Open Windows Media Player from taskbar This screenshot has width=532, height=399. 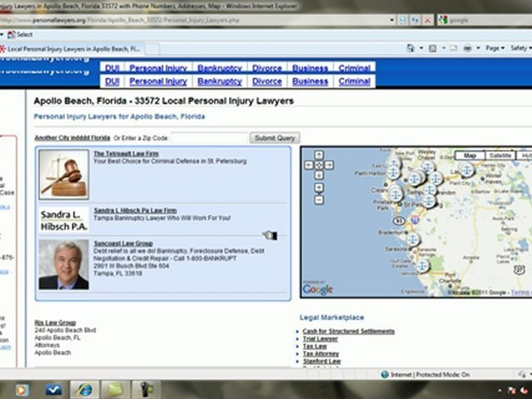[x=21, y=390]
